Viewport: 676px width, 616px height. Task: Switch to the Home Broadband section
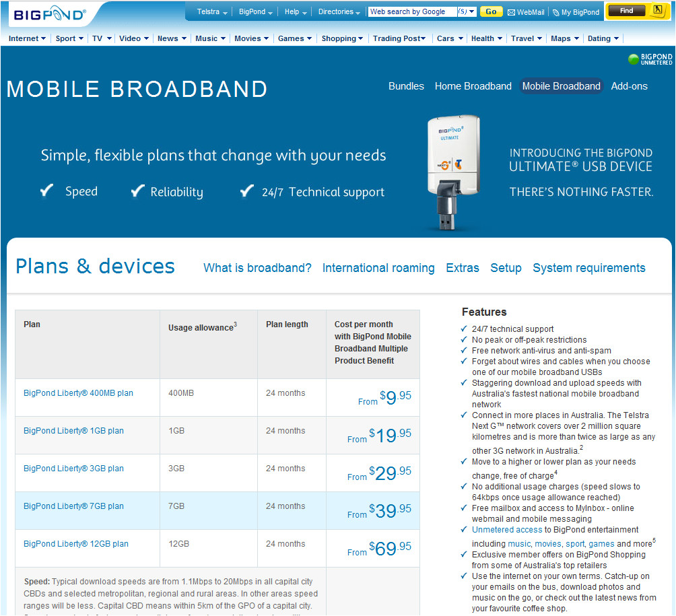click(473, 86)
